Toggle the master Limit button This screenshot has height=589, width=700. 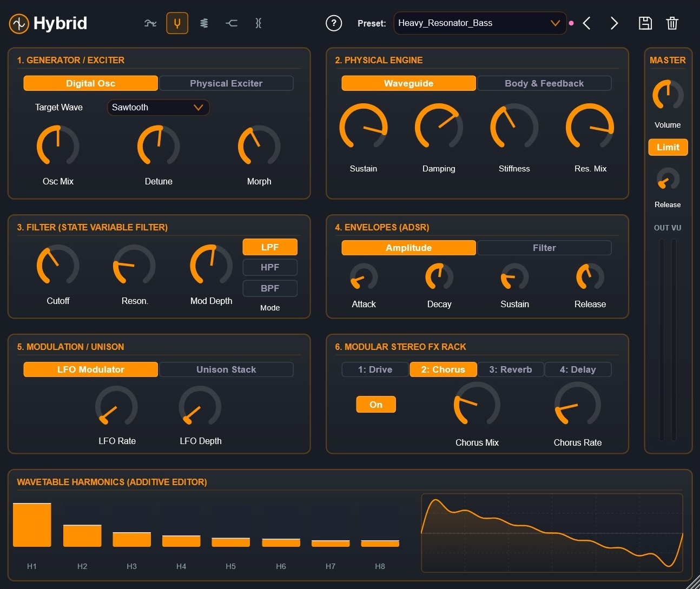pos(668,147)
